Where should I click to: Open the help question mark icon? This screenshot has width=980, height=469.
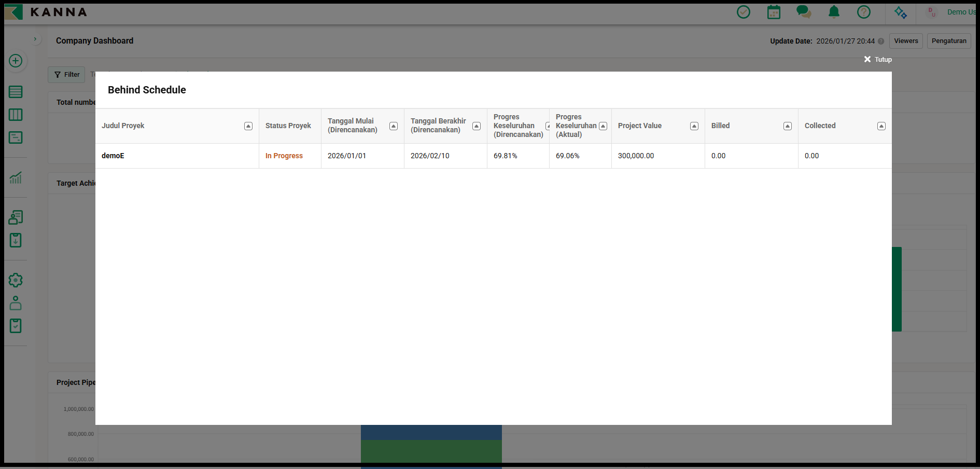(863, 12)
